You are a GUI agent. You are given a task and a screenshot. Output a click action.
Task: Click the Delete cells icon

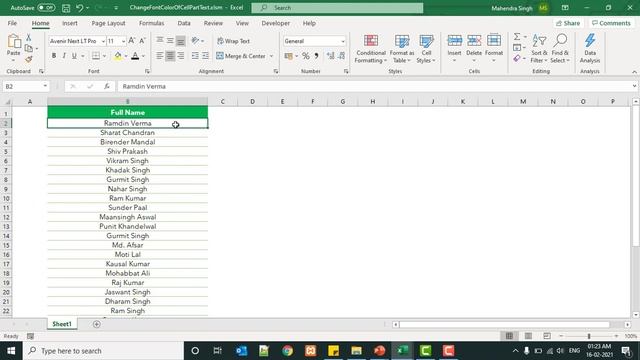coord(474,41)
